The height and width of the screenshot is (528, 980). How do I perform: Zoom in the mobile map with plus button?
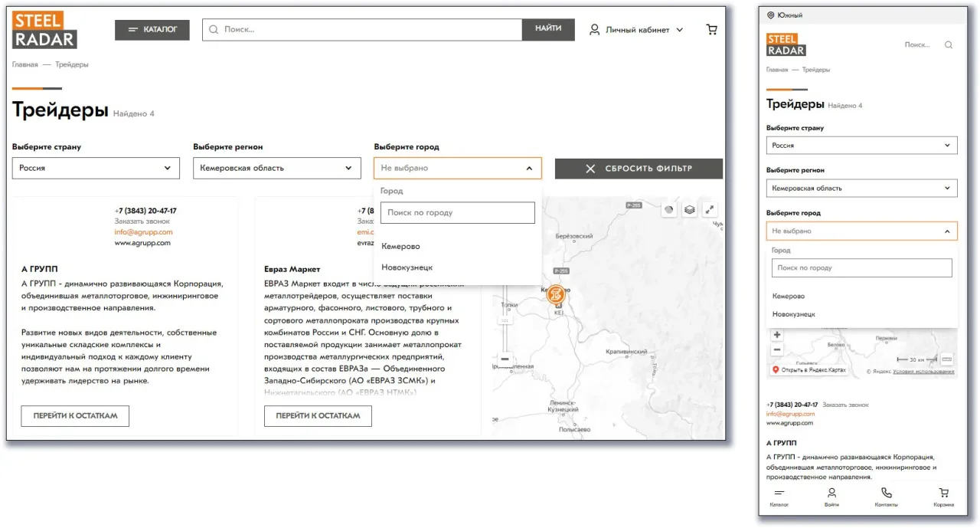pyautogui.click(x=777, y=335)
